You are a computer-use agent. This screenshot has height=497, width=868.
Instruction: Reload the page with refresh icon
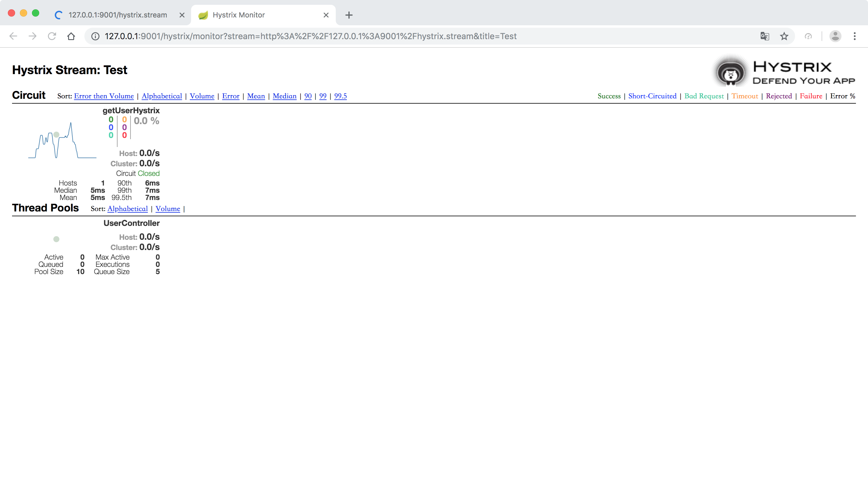click(x=52, y=36)
